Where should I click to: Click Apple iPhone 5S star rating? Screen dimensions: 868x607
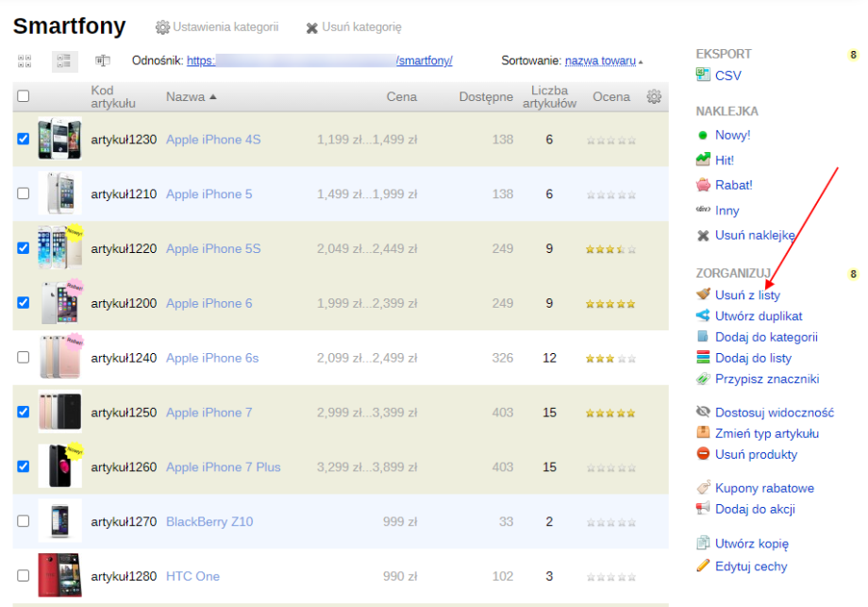click(x=610, y=249)
